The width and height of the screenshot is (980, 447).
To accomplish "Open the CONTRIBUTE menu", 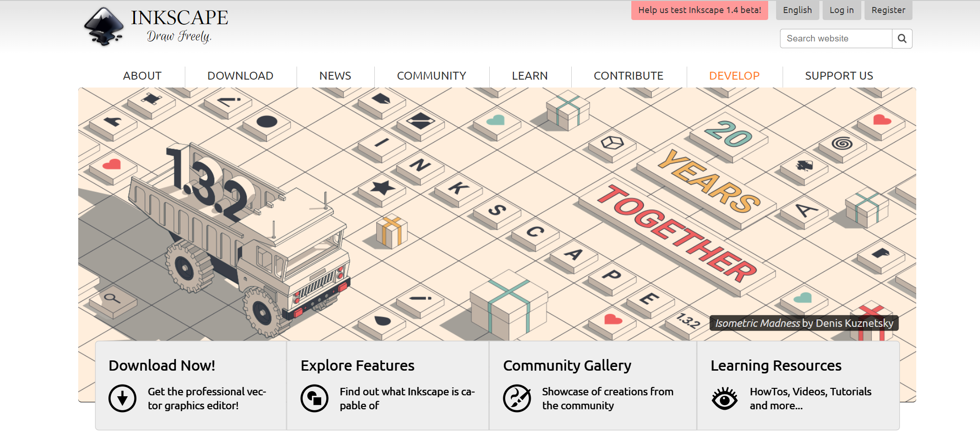I will click(x=629, y=76).
